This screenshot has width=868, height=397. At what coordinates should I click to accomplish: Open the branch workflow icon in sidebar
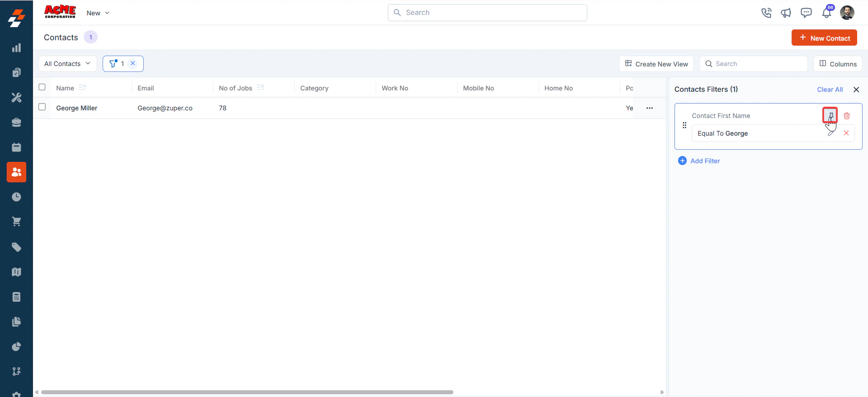tap(16, 371)
